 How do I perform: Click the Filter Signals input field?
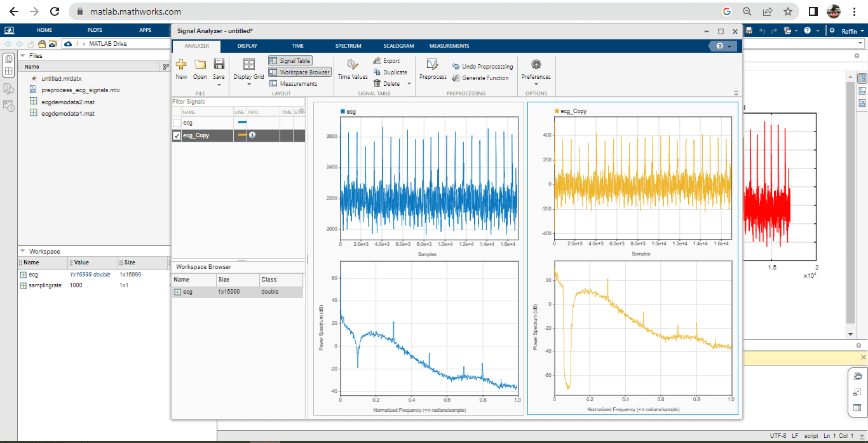pyautogui.click(x=238, y=102)
